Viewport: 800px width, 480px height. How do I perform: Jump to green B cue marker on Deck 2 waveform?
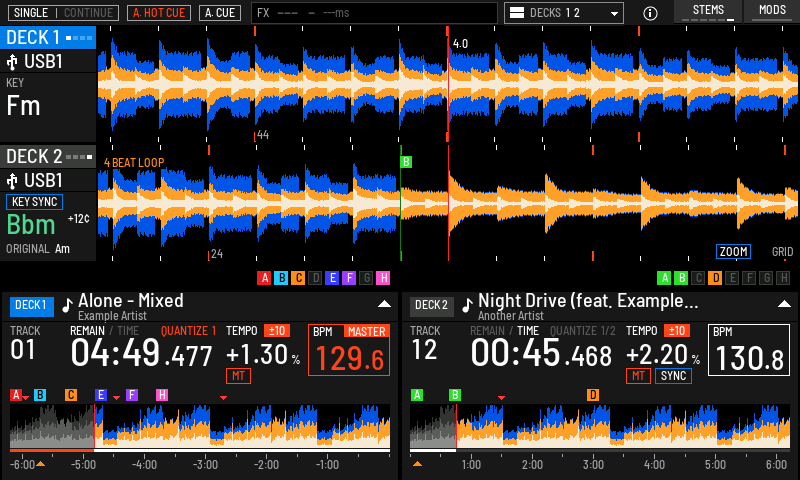pyautogui.click(x=406, y=162)
